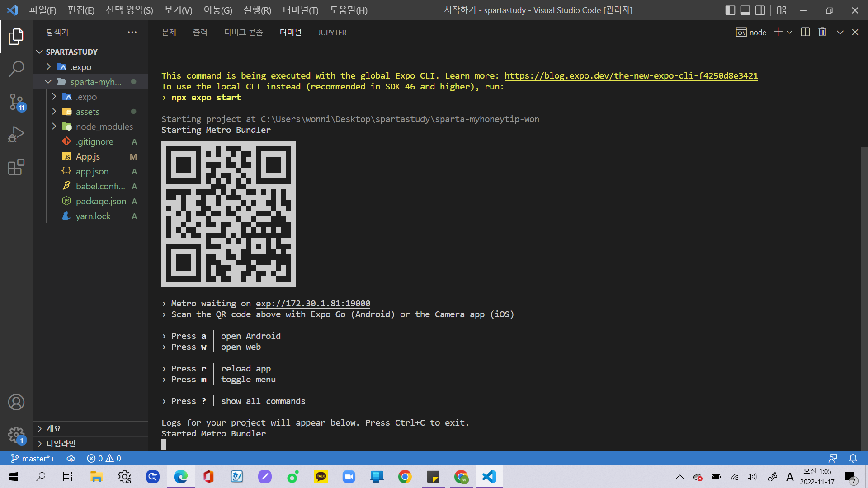Open the Run and Debug view
The height and width of the screenshot is (488, 868).
pyautogui.click(x=16, y=134)
